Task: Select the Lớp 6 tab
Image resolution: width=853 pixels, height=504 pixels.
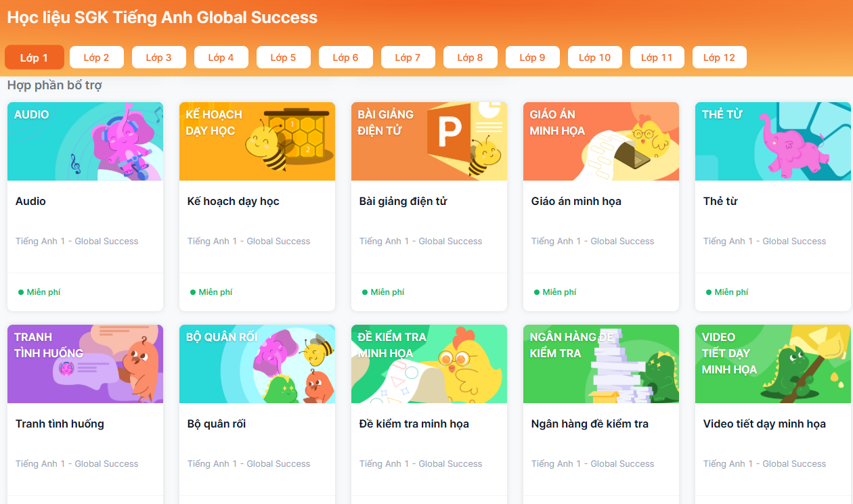Action: tap(346, 58)
